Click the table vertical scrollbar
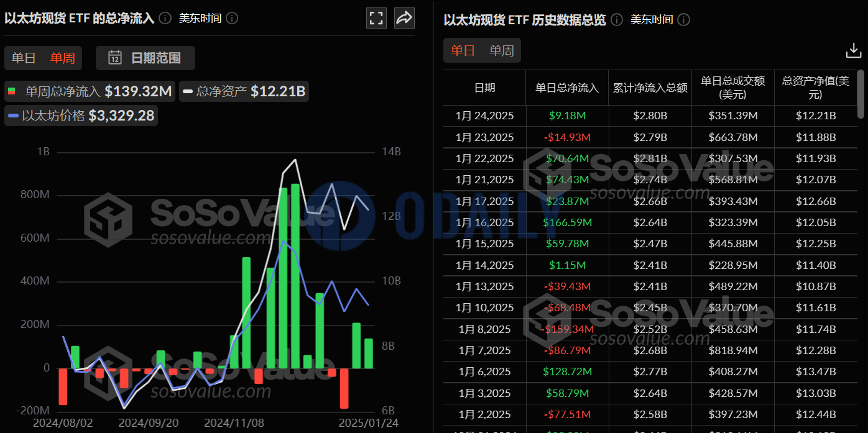Viewport: 868px width, 433px height. (x=861, y=94)
